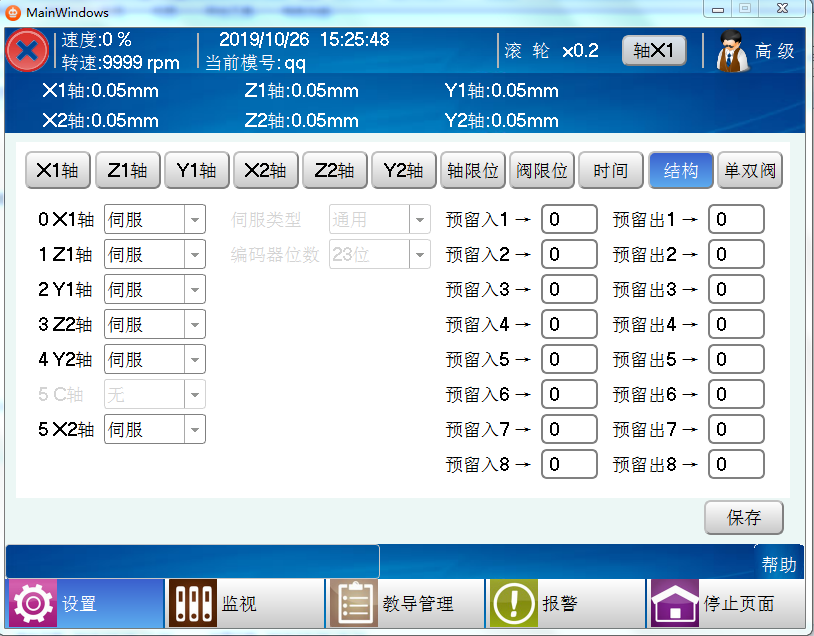Image resolution: width=814 pixels, height=636 pixels.
Task: Switch to the 轴限位 tab
Action: [x=472, y=171]
